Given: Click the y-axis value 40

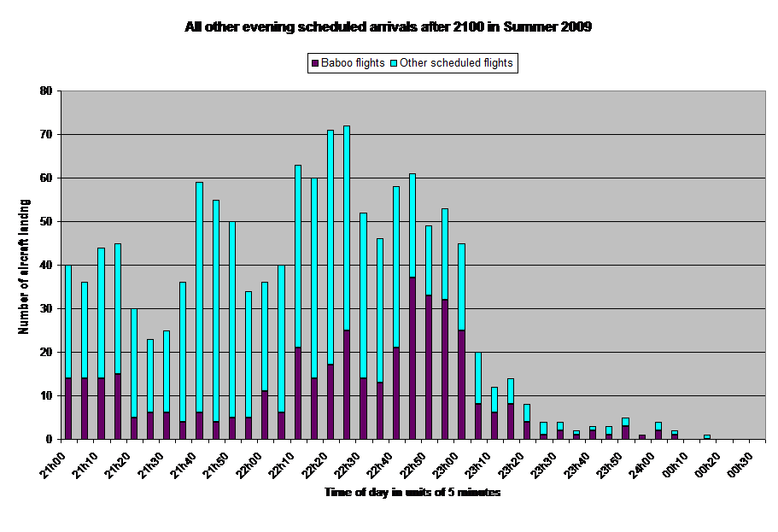Looking at the screenshot, I should click(x=45, y=265).
